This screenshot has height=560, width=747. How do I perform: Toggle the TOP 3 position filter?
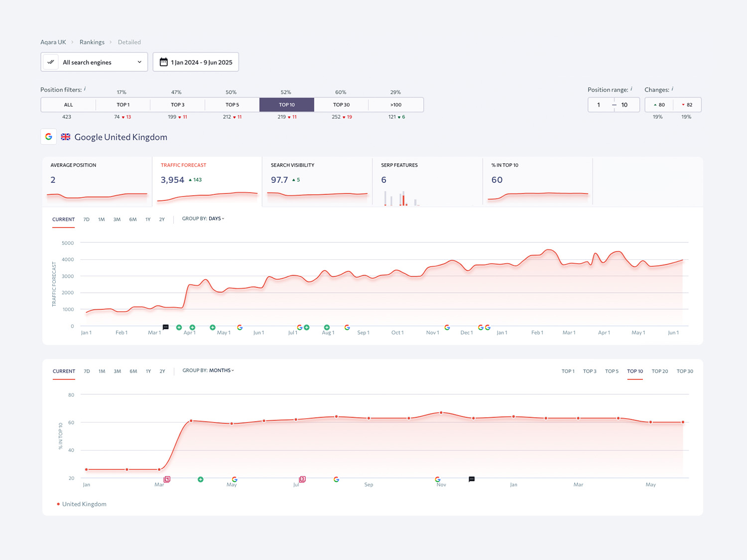(x=178, y=105)
